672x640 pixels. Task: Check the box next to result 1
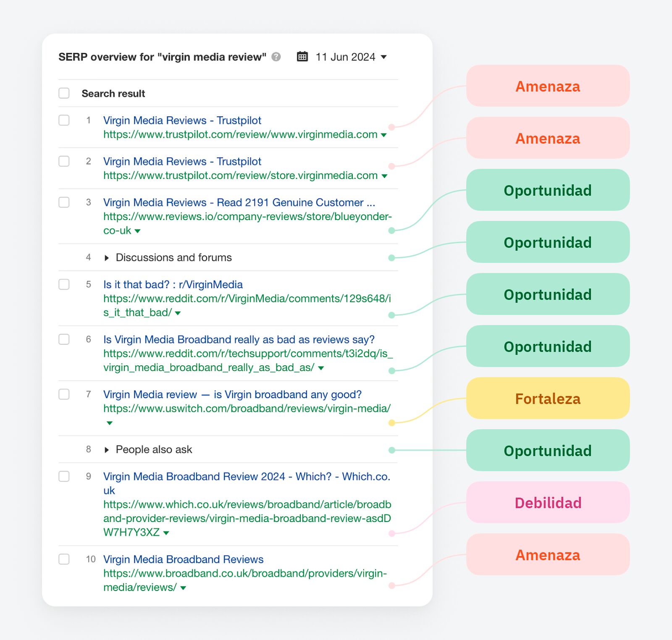tap(64, 121)
